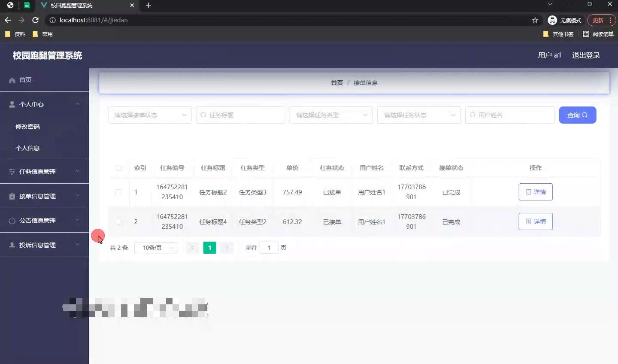
Task: Open a new browser tab
Action: pyautogui.click(x=148, y=5)
